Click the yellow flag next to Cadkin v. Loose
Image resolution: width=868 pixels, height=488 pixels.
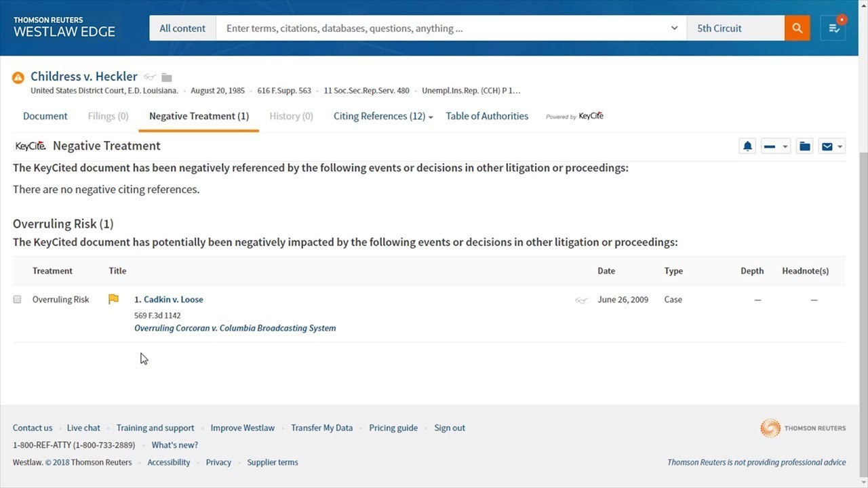113,299
